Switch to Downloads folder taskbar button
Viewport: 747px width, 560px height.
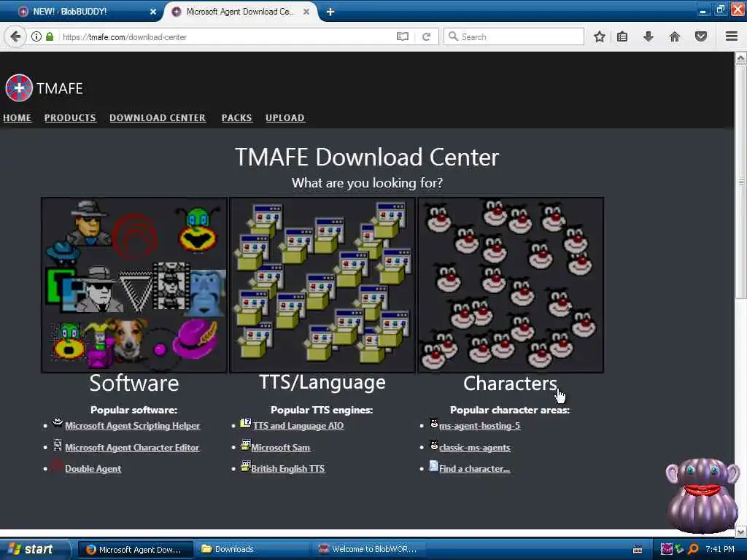(x=252, y=549)
